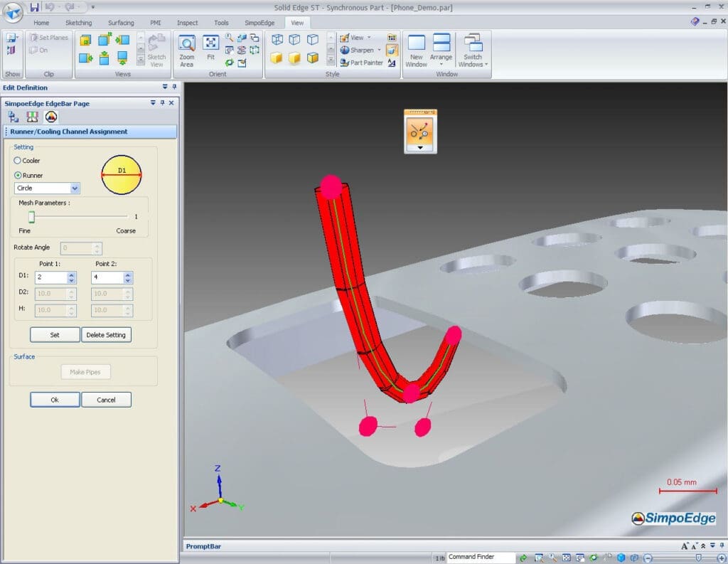Pin the SimpoeEdge EdgeBar Page panel
728x564 pixels.
[162, 103]
